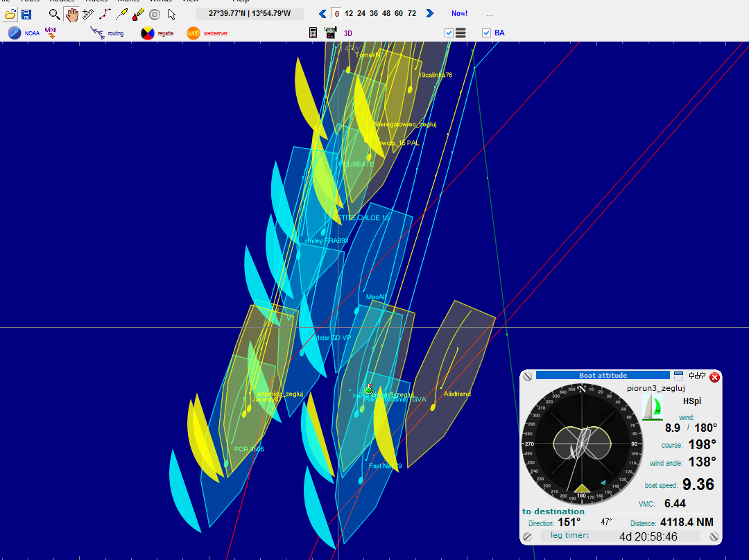Viewport: 749px width, 560px height.
Task: Open the routing tool
Action: click(x=107, y=33)
